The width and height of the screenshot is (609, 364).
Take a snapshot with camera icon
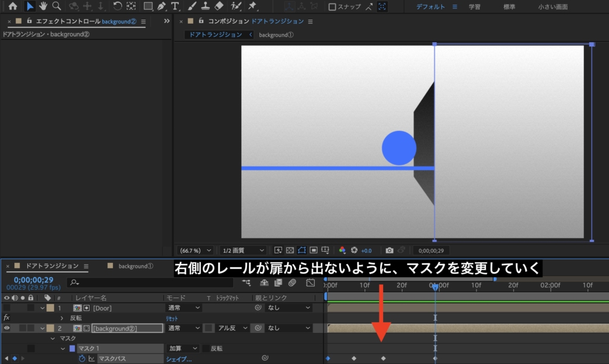click(x=389, y=250)
